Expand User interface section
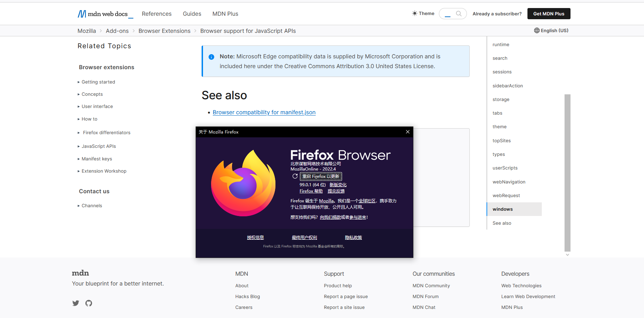This screenshot has width=644, height=318. coord(95,107)
